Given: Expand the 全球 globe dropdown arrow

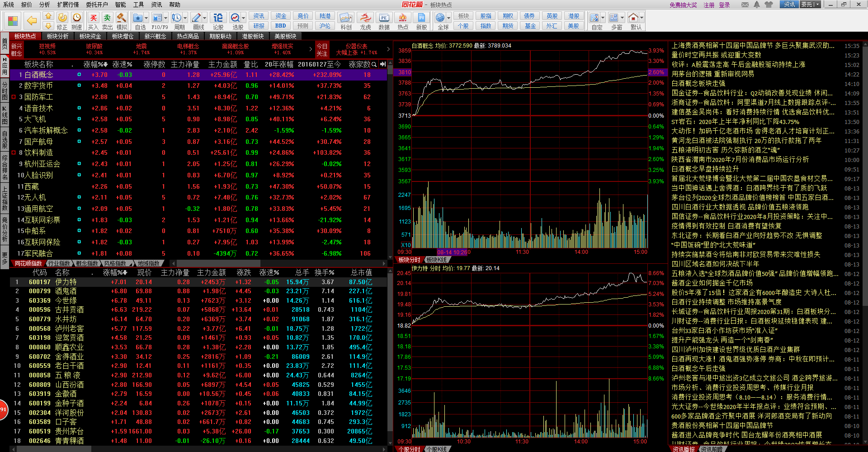Looking at the screenshot, I should pyautogui.click(x=449, y=18).
